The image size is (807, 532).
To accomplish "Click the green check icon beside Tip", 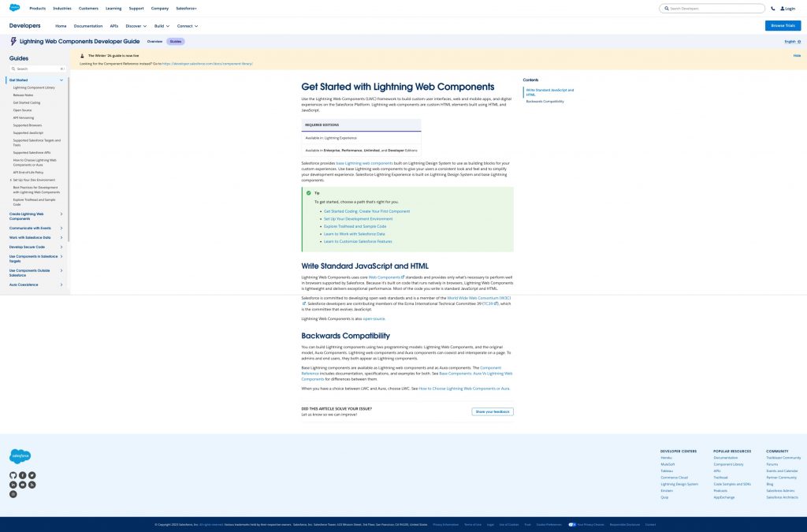I will point(308,193).
